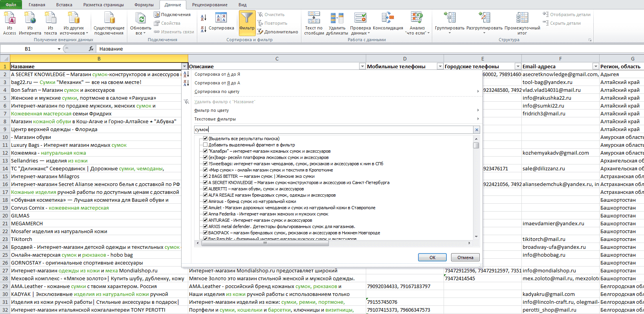Click Отобразить детали
The height and width of the screenshot is (314, 644).
[x=567, y=15]
